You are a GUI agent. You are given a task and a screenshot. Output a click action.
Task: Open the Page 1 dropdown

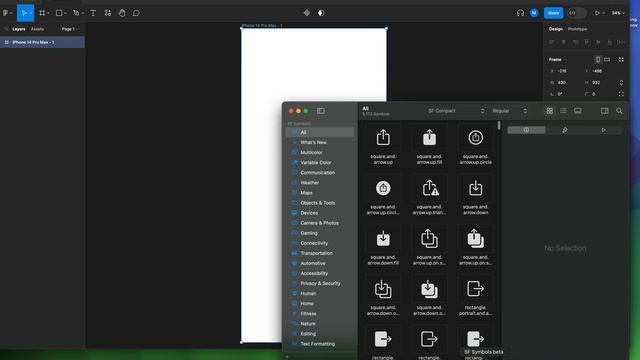click(x=70, y=29)
